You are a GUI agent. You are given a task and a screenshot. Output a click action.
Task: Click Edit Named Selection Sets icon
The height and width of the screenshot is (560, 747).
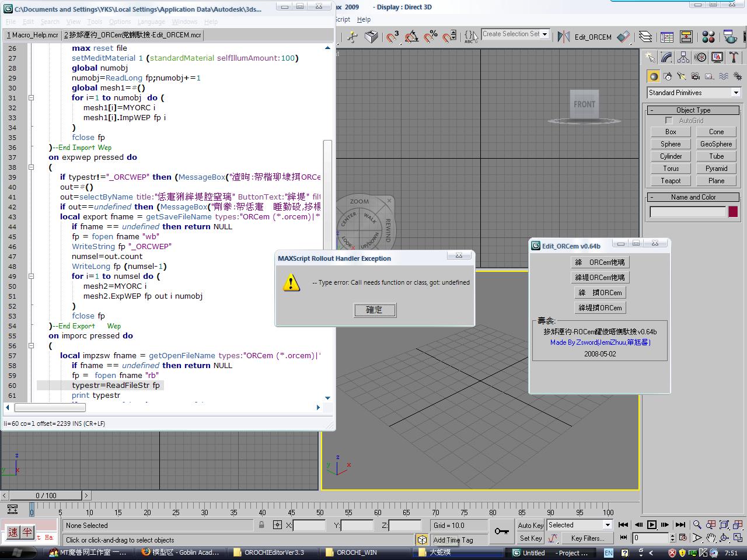coord(471,37)
